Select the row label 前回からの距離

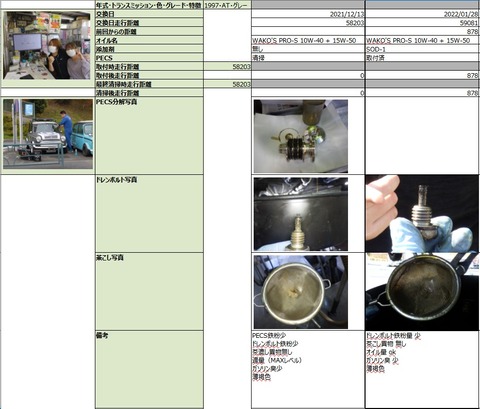149,31
